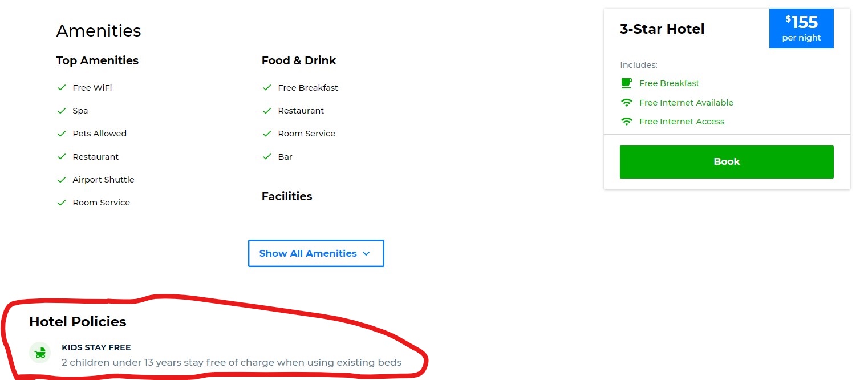Toggle the checkmark beside Free Breakfast
This screenshot has height=380, width=868.
[x=267, y=87]
